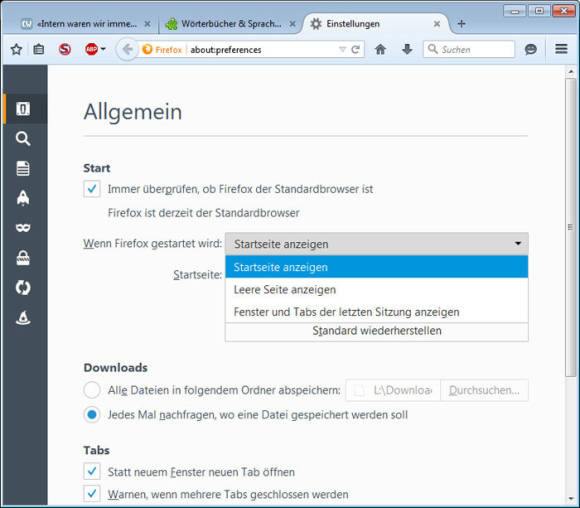Image resolution: width=580 pixels, height=508 pixels.
Task: Click 'Standard wiederherstellen' button
Action: (377, 331)
